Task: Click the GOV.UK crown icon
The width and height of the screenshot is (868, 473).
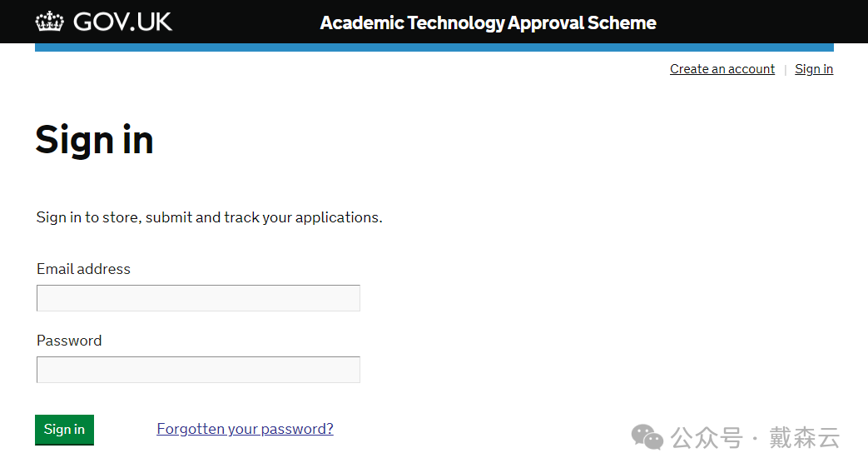Action: [x=50, y=22]
